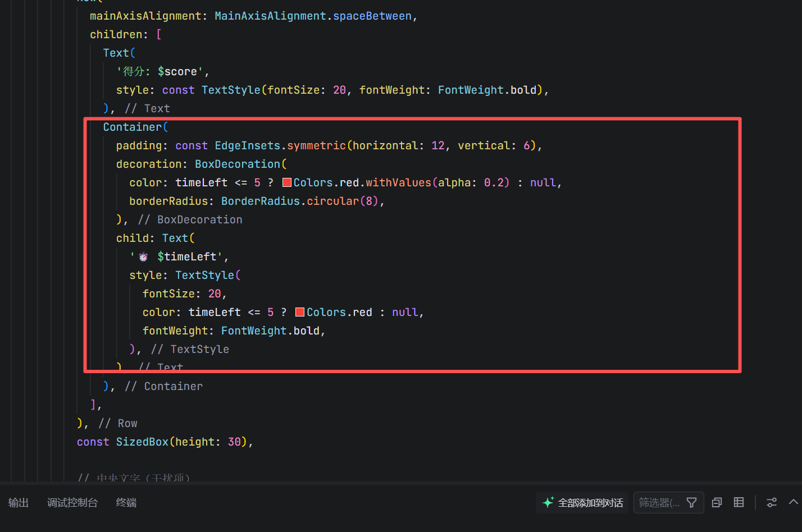Click 'const SizedBox(height: 30)' line
Image resolution: width=802 pixels, height=532 pixels.
coord(165,442)
